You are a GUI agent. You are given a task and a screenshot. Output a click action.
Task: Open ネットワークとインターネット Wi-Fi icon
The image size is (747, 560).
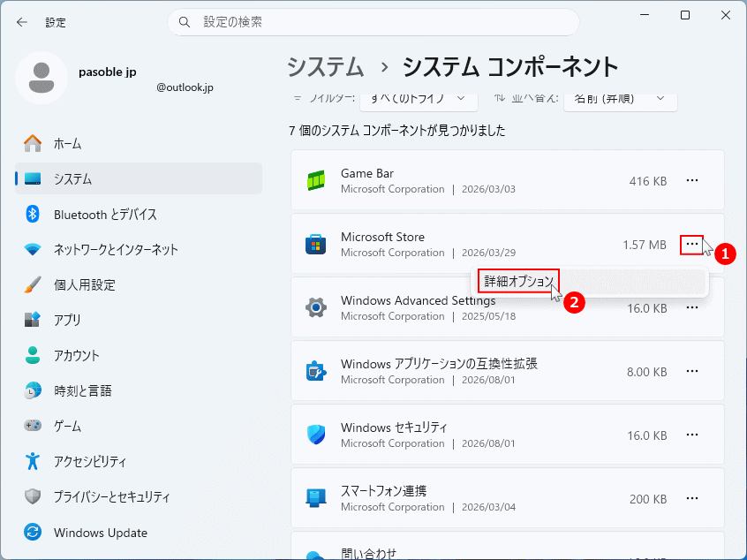[33, 249]
